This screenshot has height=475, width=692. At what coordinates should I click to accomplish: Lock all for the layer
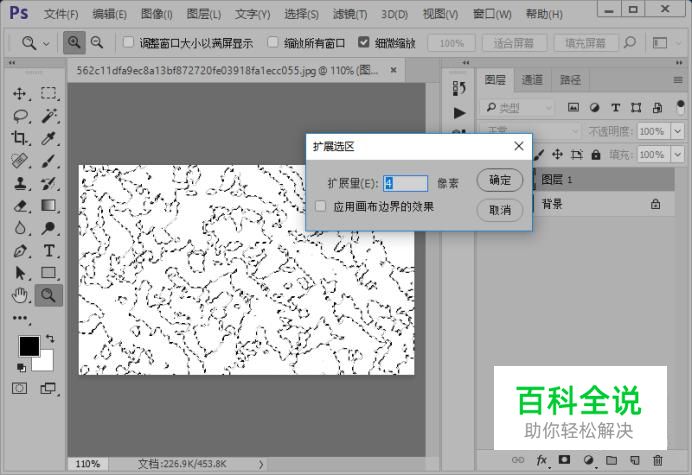click(596, 155)
